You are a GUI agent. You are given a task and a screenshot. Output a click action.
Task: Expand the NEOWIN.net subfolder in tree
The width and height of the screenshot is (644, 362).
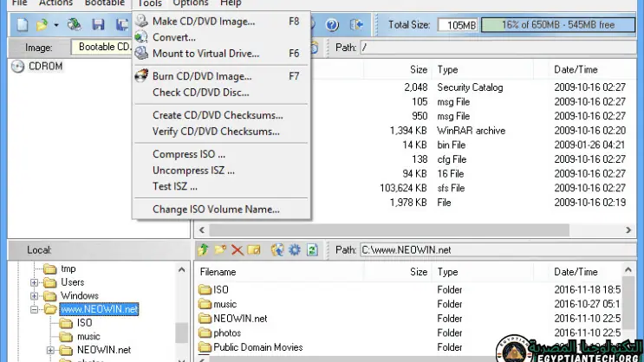click(x=50, y=350)
